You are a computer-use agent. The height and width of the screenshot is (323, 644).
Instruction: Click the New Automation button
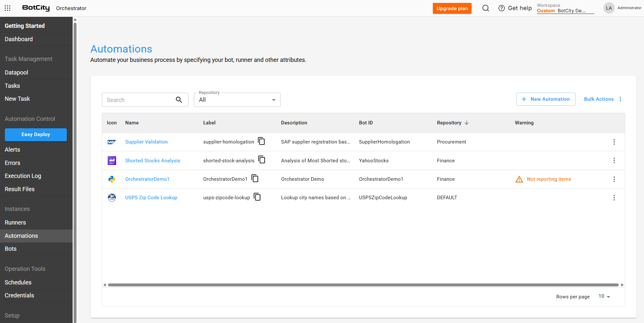[x=546, y=99]
